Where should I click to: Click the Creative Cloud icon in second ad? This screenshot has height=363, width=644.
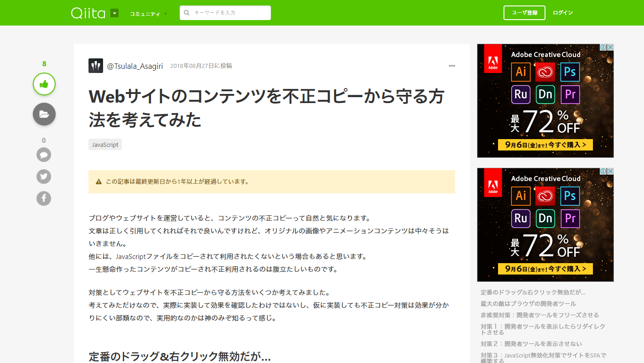[x=545, y=196]
